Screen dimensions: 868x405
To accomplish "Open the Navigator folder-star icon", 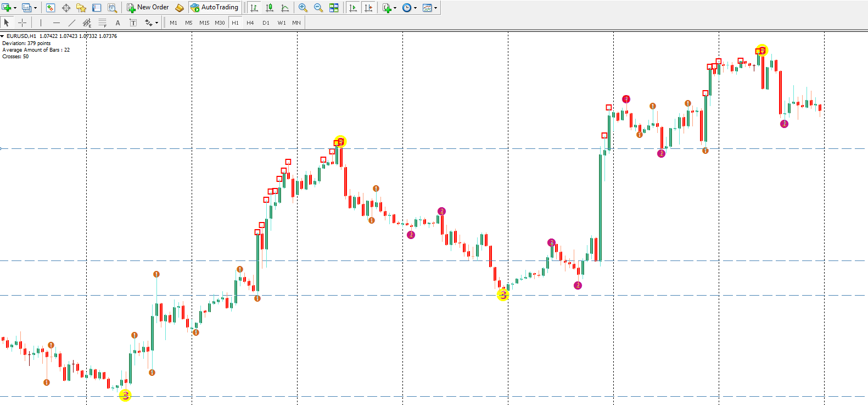I will coord(81,8).
